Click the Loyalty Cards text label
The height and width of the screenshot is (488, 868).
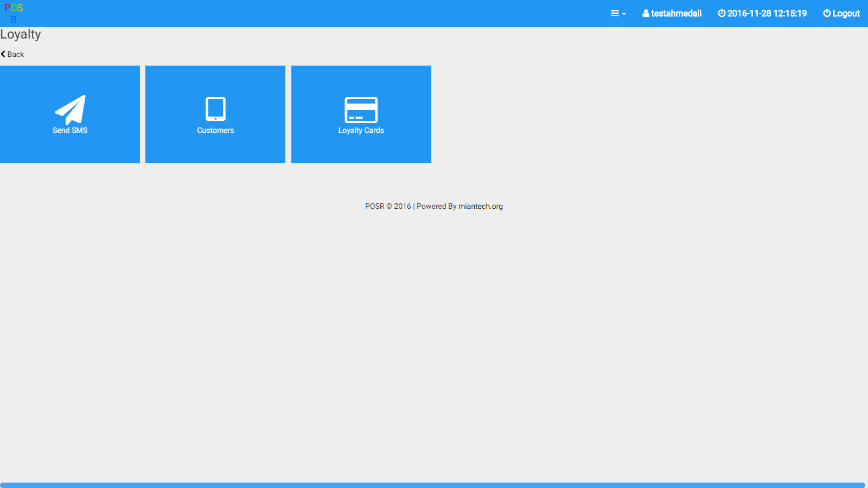click(x=361, y=130)
